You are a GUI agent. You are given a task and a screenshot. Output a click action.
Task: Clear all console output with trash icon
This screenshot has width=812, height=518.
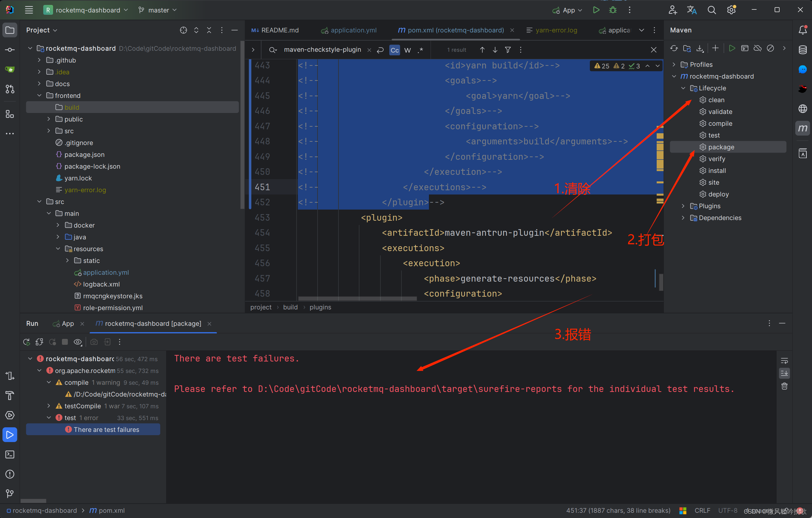click(x=784, y=386)
